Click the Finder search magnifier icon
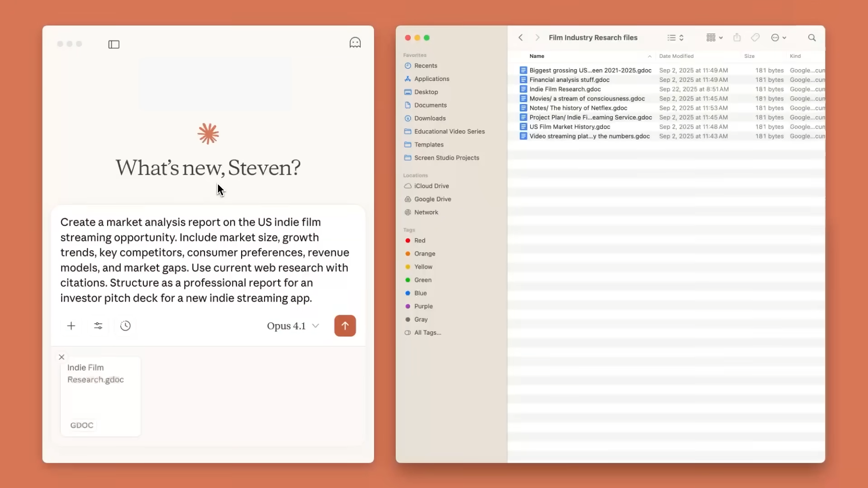868x488 pixels. point(811,38)
